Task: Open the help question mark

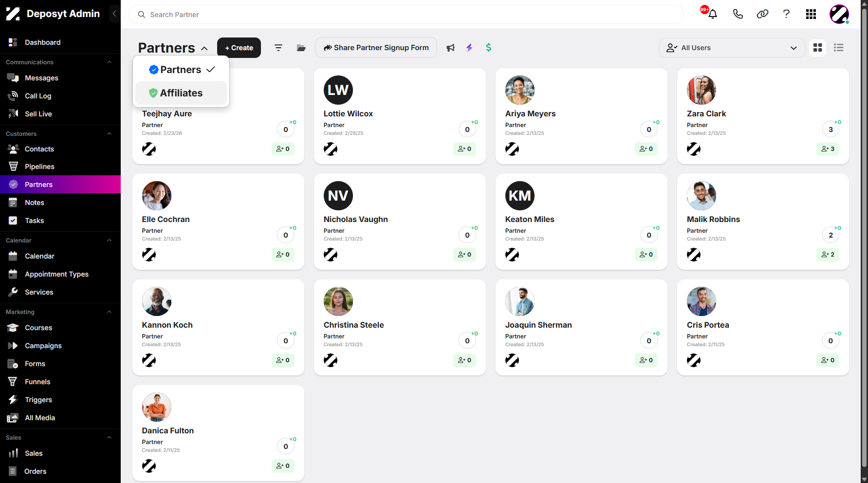Action: pos(786,14)
